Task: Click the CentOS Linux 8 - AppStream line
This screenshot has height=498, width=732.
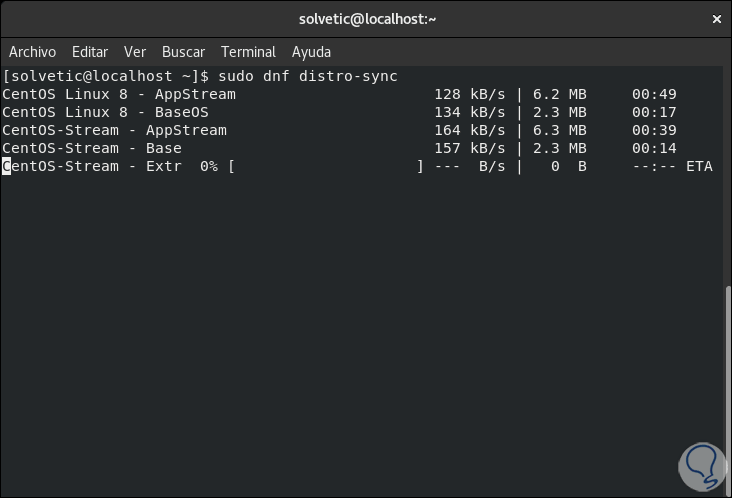Action: [x=119, y=94]
